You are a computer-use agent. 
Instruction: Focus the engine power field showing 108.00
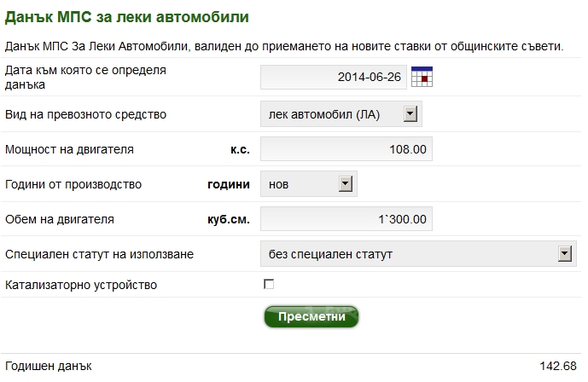346,149
